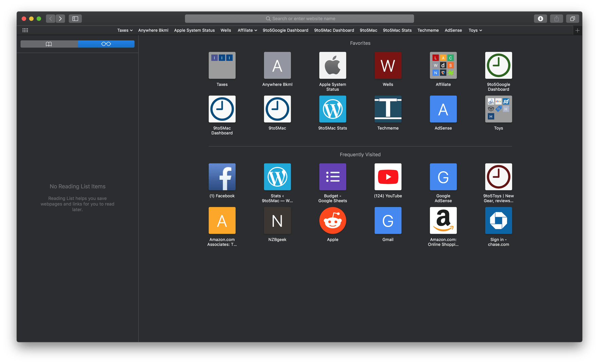
Task: Switch to the Bookmarks sidebar view
Action: pyautogui.click(x=49, y=44)
